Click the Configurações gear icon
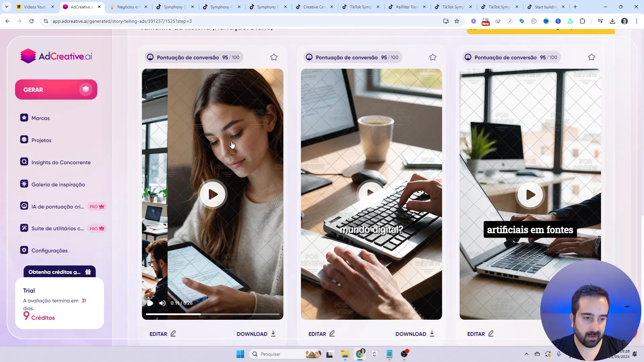The image size is (644, 362). tap(24, 250)
